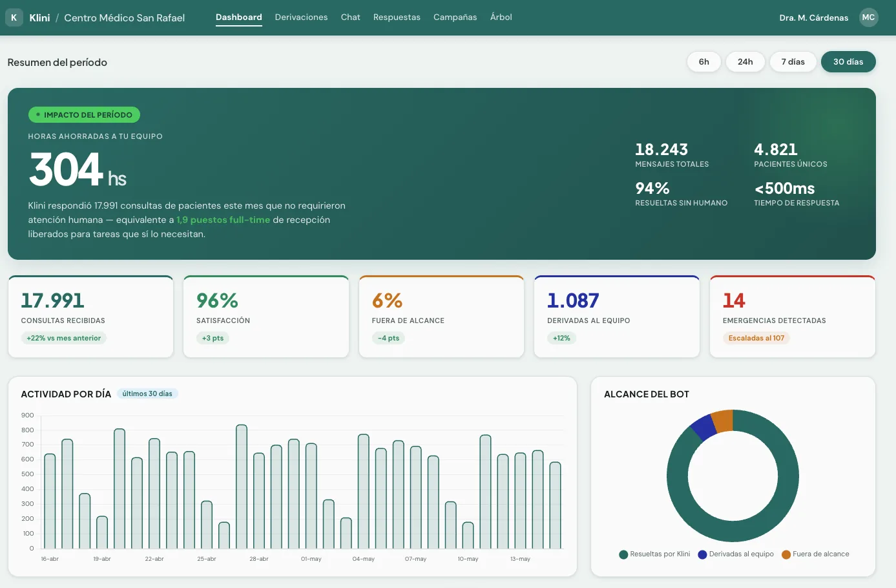Select the 30 días period filter
The image size is (896, 588).
[848, 62]
